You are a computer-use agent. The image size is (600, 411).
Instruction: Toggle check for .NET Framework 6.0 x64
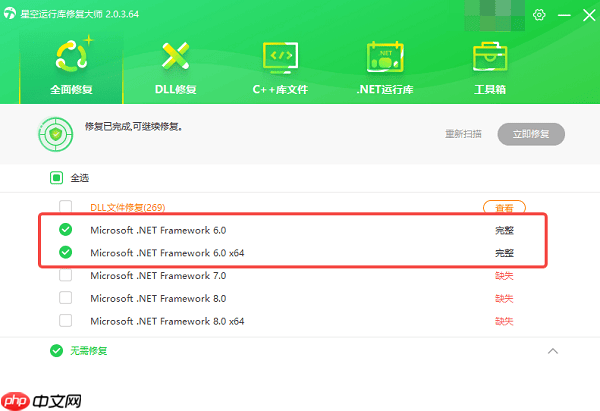pos(65,252)
